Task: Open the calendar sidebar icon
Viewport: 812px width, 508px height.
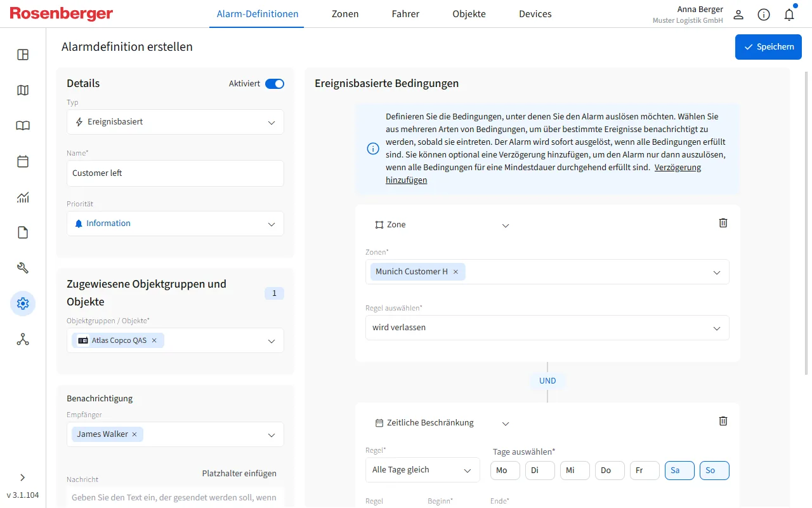Action: tap(23, 161)
